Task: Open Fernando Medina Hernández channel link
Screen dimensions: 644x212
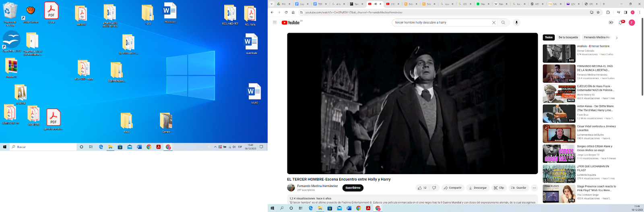Action: tap(318, 186)
